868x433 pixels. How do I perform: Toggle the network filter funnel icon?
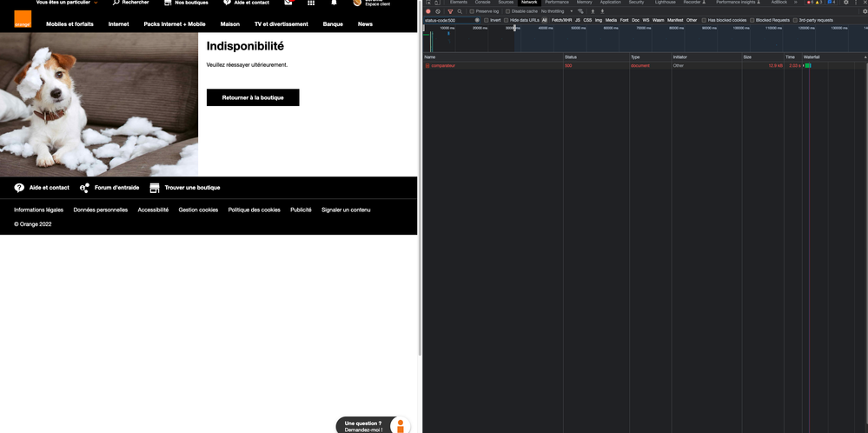(x=450, y=11)
